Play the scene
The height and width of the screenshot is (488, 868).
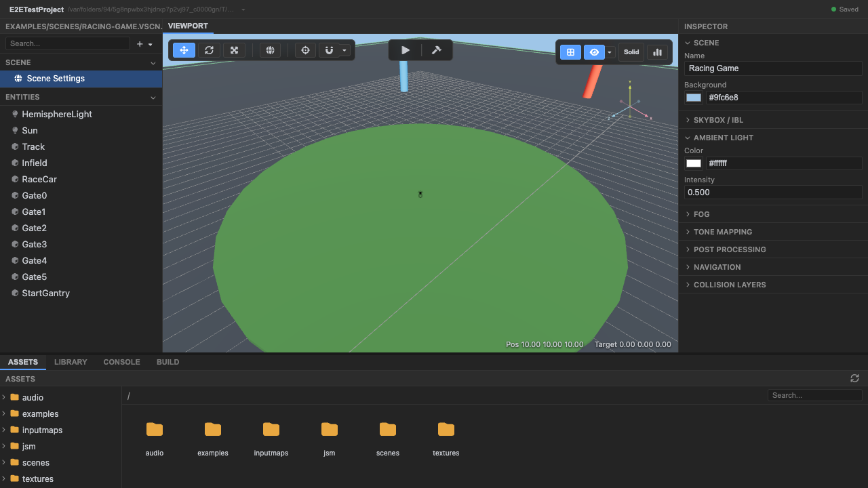click(x=405, y=50)
